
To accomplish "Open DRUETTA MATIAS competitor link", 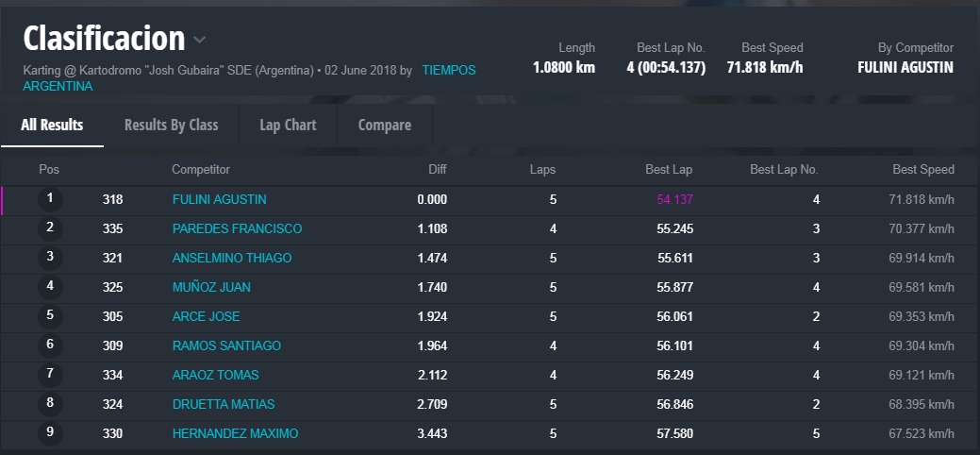I will 224,404.
